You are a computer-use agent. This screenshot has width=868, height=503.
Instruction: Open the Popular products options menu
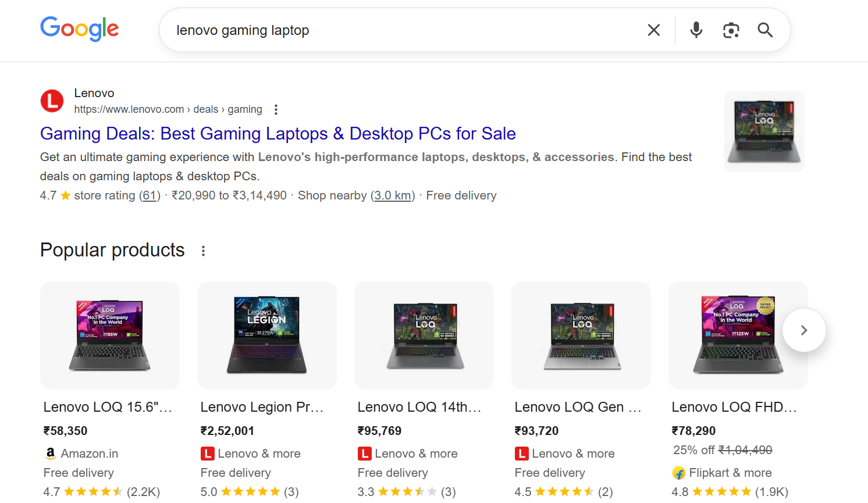coord(203,249)
